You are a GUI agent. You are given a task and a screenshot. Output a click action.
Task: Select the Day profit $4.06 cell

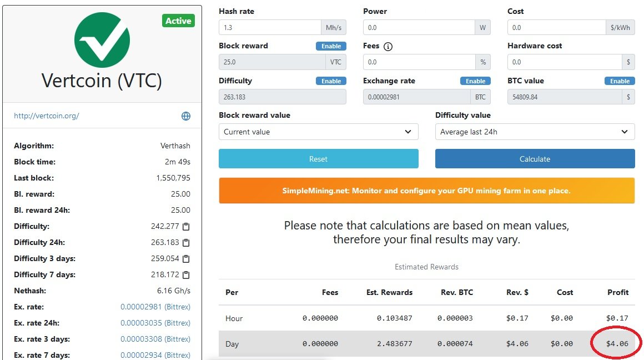click(x=617, y=343)
